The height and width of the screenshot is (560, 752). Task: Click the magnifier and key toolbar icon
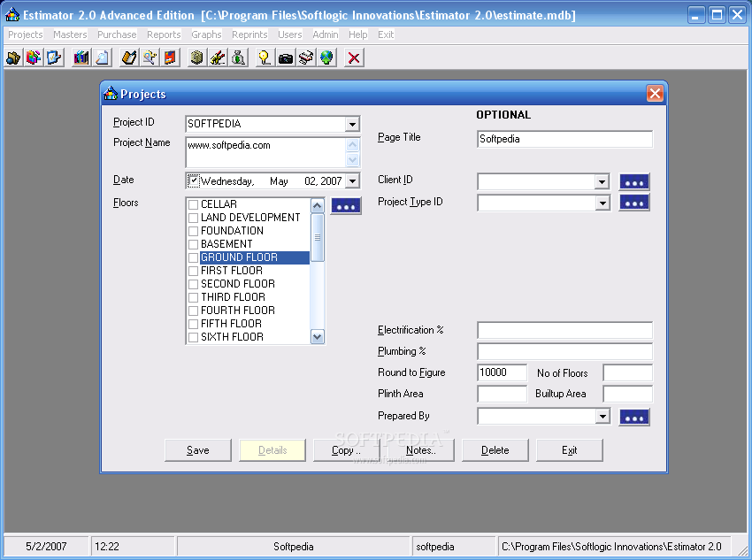pyautogui.click(x=150, y=58)
